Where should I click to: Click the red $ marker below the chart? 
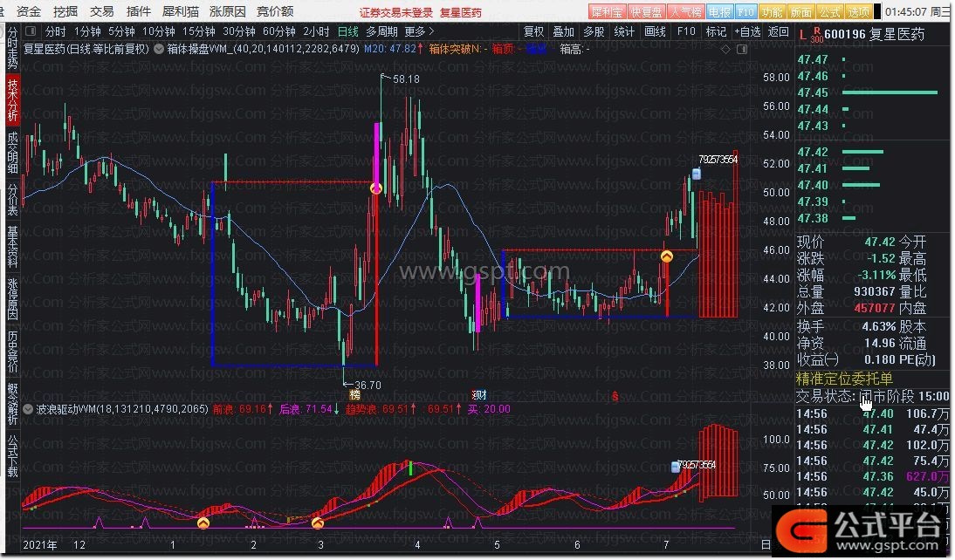(615, 396)
